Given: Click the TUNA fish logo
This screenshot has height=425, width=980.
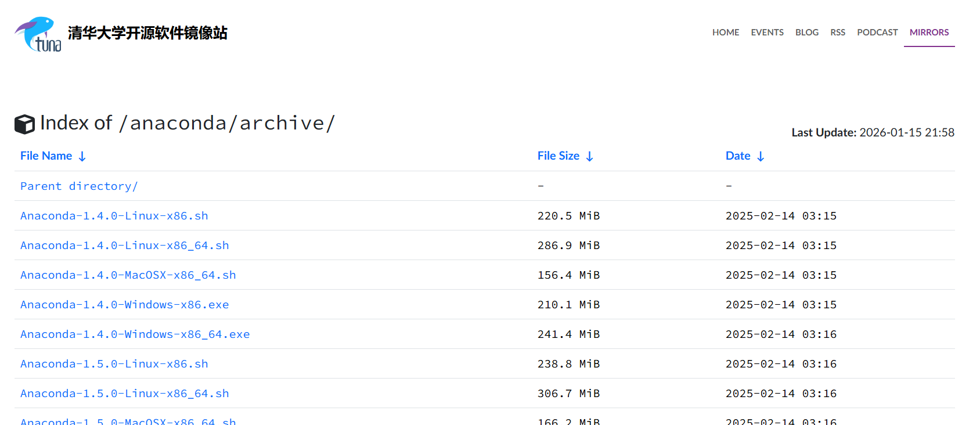Looking at the screenshot, I should coord(38,34).
